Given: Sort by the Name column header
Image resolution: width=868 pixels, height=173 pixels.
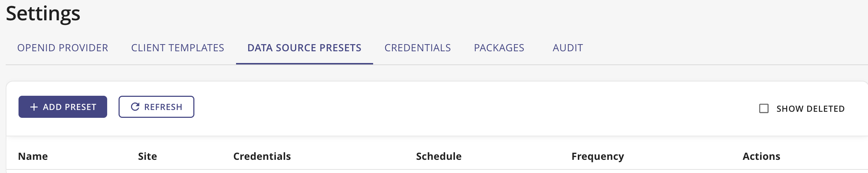Looking at the screenshot, I should pos(33,156).
